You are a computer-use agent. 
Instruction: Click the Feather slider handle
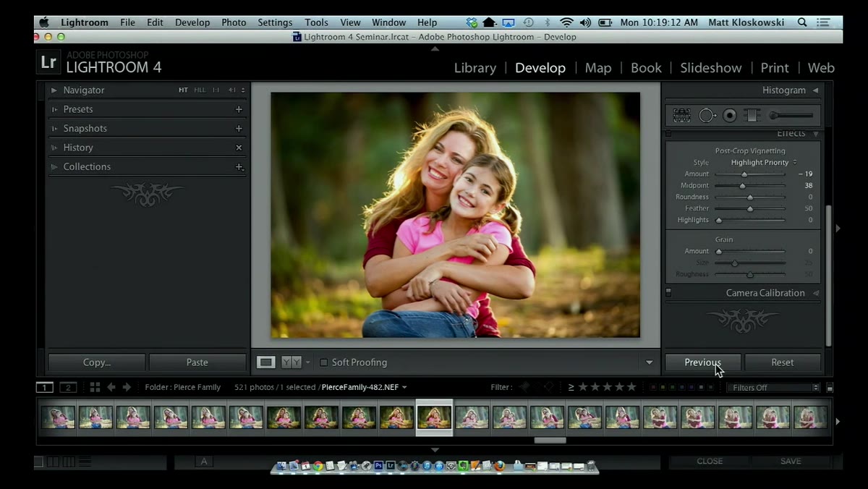click(750, 208)
